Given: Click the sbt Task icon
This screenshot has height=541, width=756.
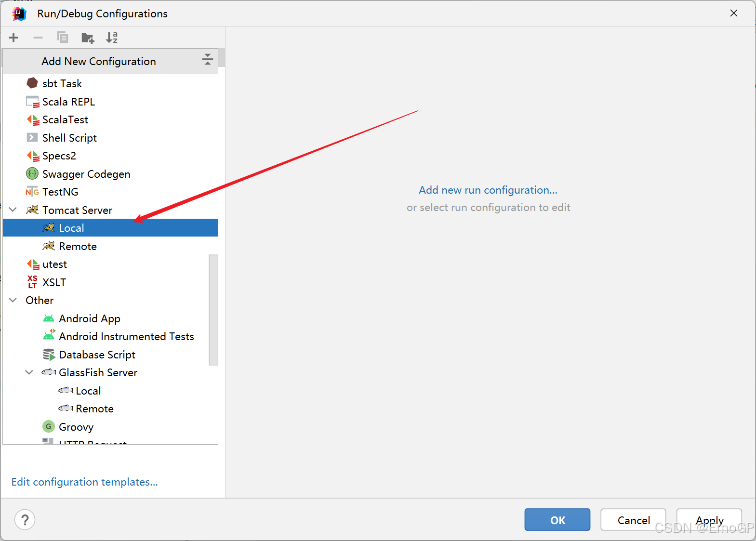Looking at the screenshot, I should click(32, 83).
